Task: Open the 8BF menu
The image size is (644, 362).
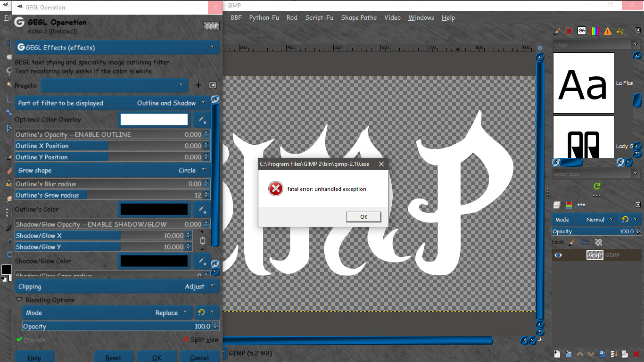Action: pos(236,17)
